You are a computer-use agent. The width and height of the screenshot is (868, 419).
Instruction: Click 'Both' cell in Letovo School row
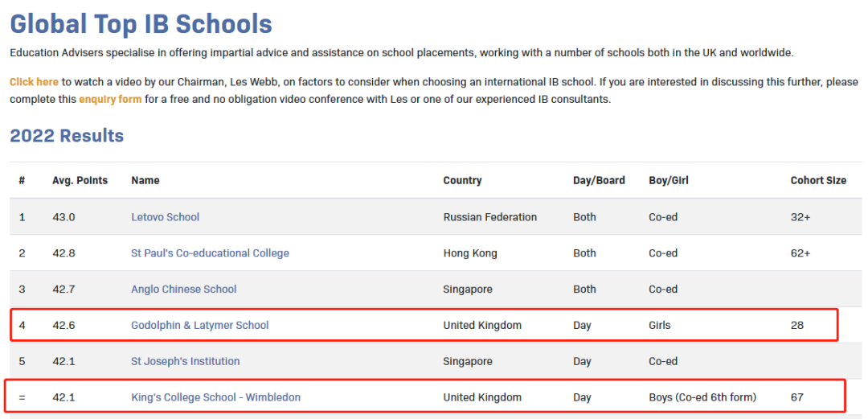tap(584, 216)
